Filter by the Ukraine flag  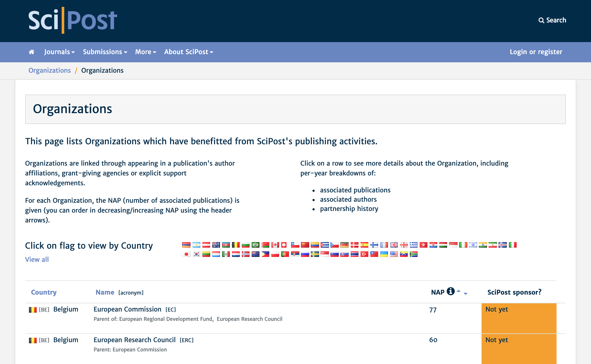click(384, 254)
